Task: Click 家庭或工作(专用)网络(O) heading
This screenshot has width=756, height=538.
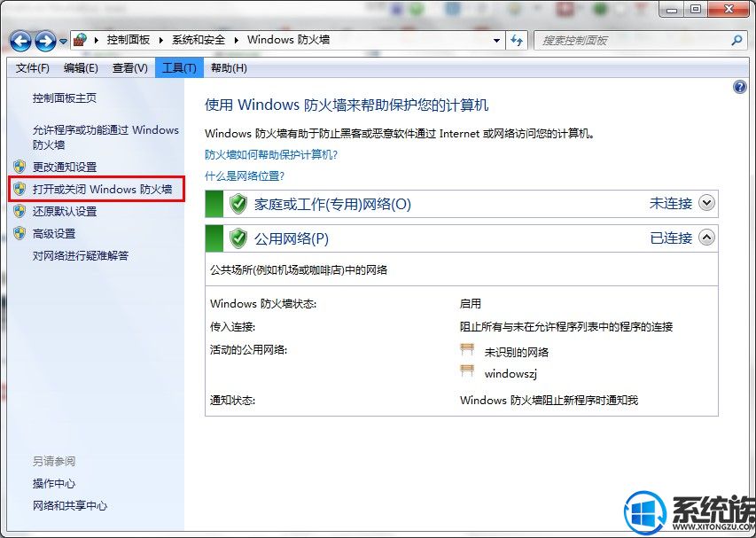Action: pos(332,205)
